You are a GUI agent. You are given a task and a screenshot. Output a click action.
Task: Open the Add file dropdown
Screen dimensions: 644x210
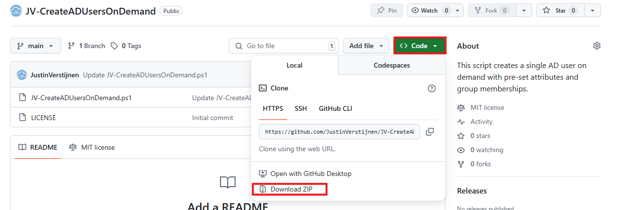click(366, 46)
